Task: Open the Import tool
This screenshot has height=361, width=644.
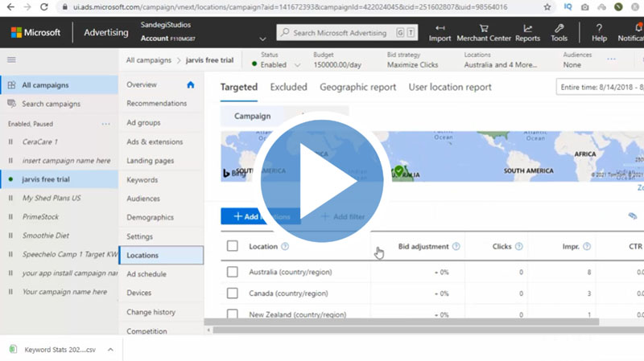Action: pyautogui.click(x=440, y=33)
